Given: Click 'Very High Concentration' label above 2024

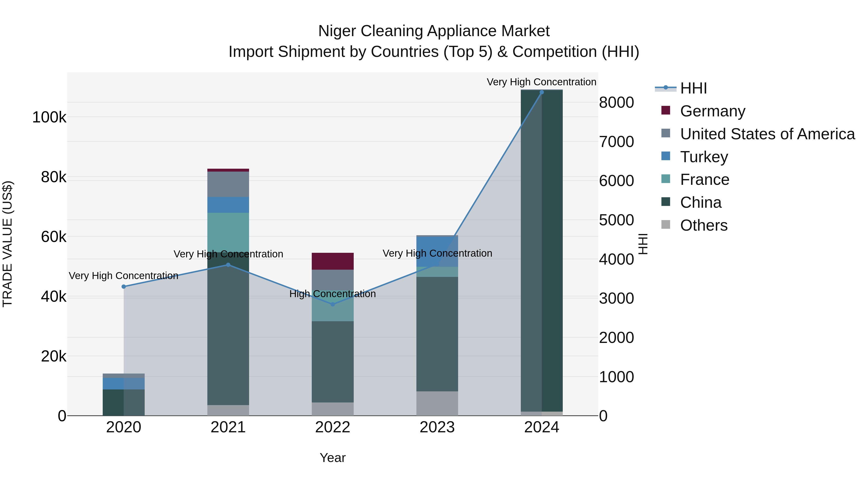Looking at the screenshot, I should [542, 82].
